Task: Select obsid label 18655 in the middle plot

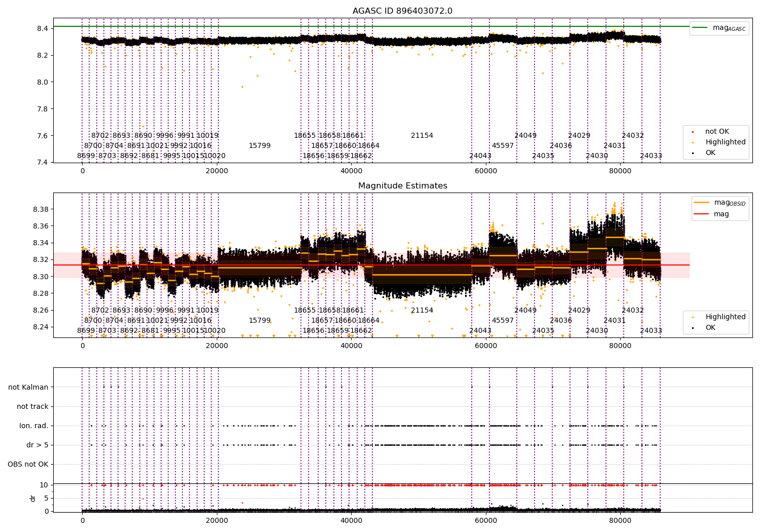Action: point(305,311)
